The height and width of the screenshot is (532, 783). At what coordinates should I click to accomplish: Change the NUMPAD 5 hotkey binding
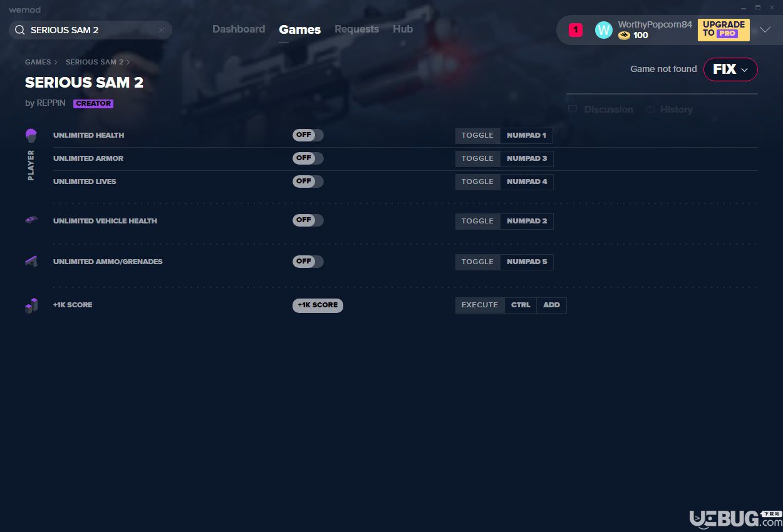coord(527,262)
